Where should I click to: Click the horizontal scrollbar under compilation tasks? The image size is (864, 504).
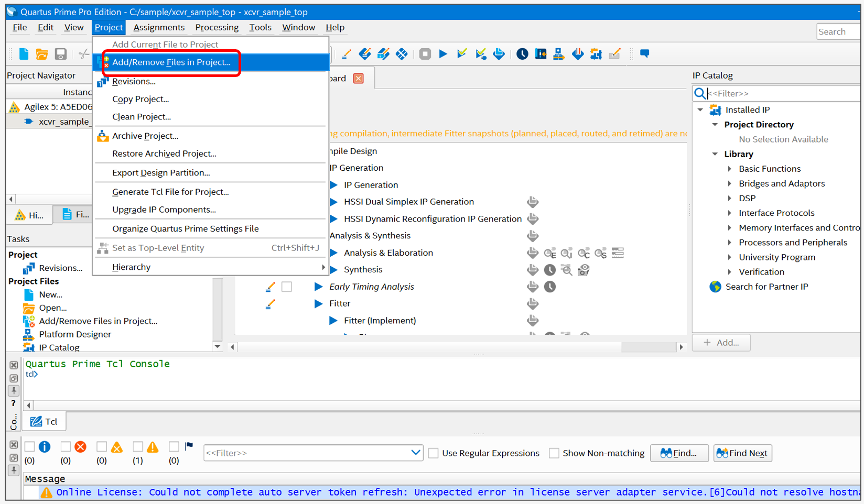click(x=456, y=347)
